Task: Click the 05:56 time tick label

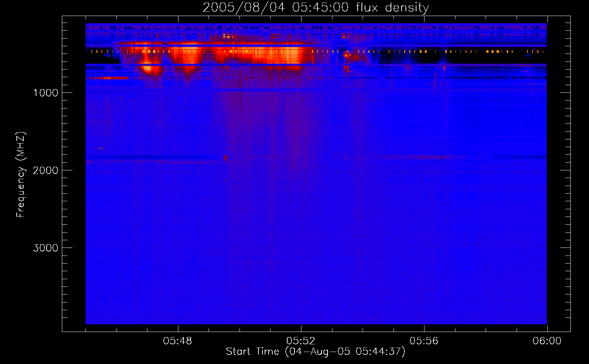Action: tap(424, 341)
